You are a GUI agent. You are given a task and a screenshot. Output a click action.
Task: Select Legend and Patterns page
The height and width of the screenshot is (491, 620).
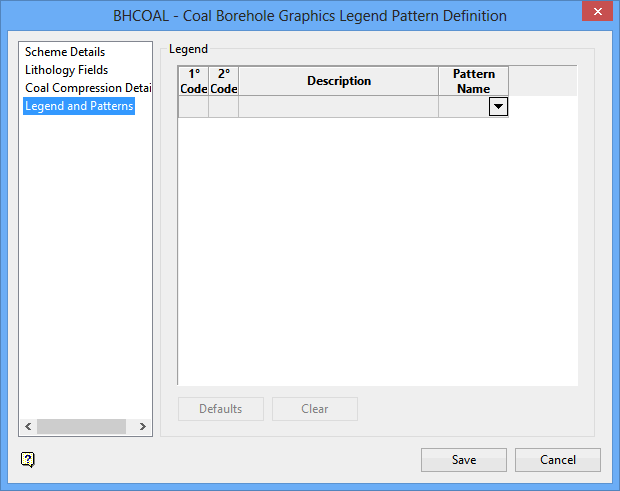click(x=79, y=106)
